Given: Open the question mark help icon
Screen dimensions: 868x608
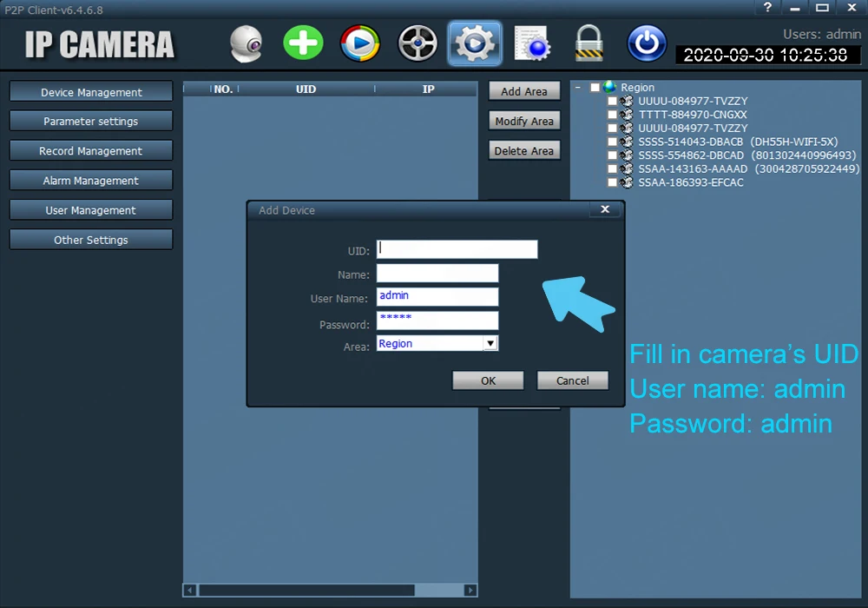Looking at the screenshot, I should pyautogui.click(x=767, y=7).
